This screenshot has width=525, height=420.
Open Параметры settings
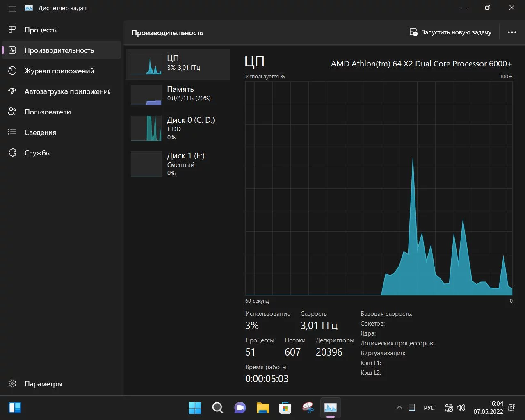62,383
